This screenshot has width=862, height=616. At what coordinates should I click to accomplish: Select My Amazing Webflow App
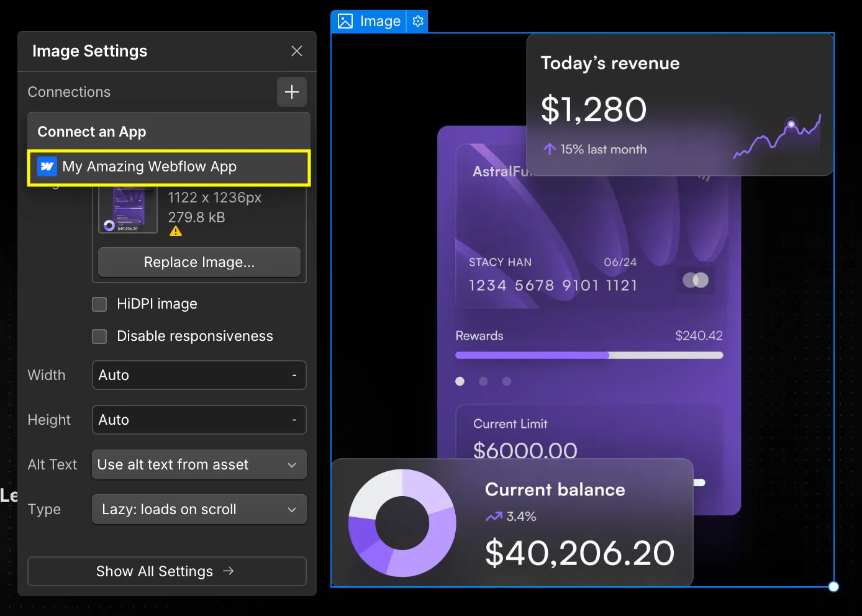169,167
